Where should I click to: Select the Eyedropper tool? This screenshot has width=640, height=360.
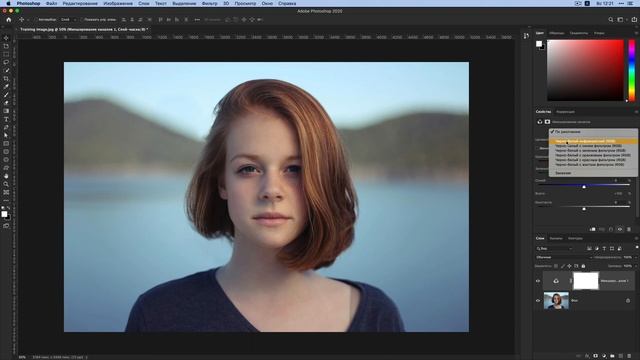pos(6,87)
